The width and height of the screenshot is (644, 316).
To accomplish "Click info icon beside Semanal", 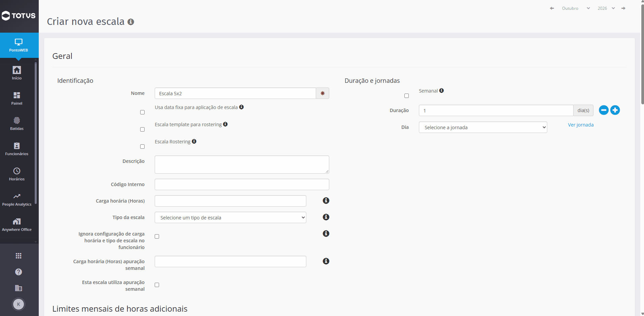I will pos(441,91).
